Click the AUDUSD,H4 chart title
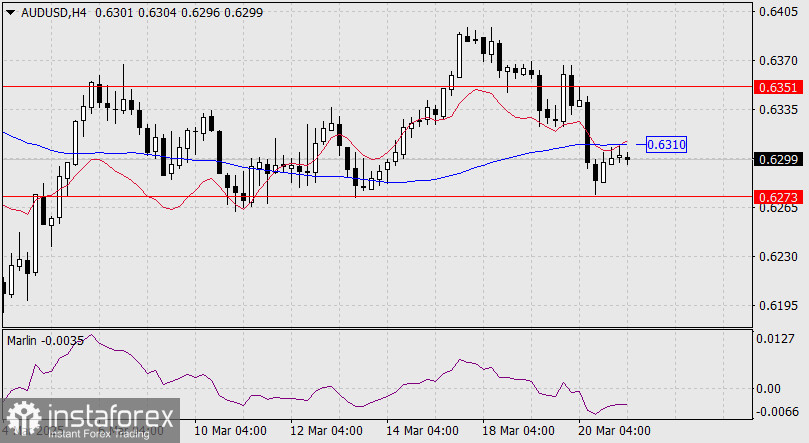Screen dimensions: 809x443 point(54,13)
